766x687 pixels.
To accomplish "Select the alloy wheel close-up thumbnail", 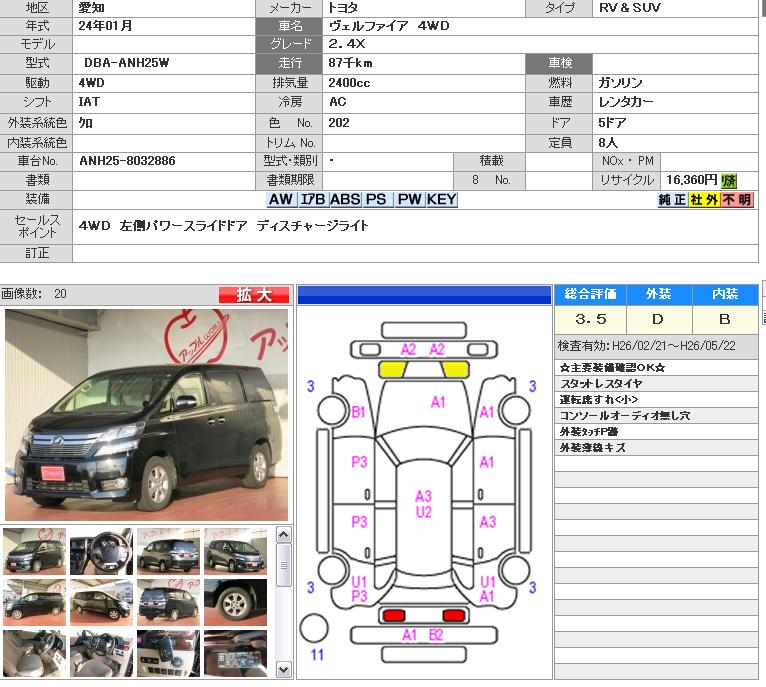I will click(235, 602).
